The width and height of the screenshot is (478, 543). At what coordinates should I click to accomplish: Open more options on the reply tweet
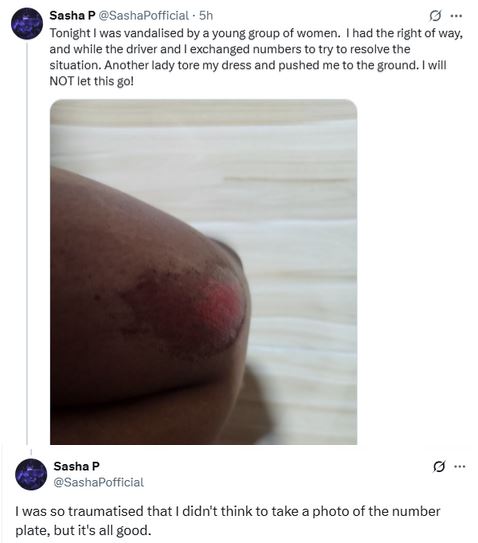459,466
